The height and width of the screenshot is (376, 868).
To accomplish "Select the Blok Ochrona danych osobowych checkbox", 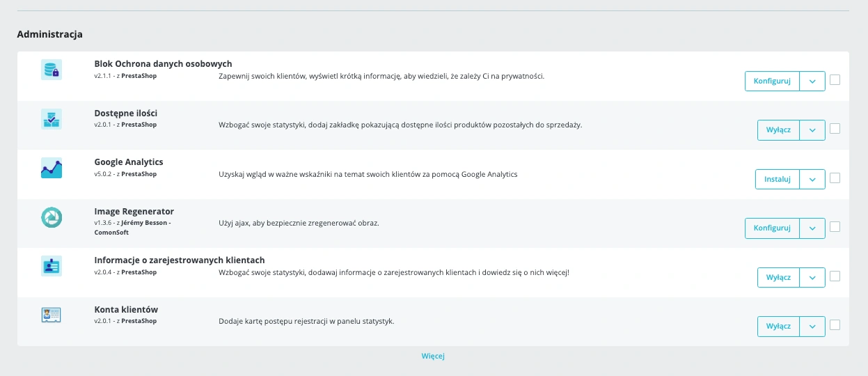I will 835,80.
